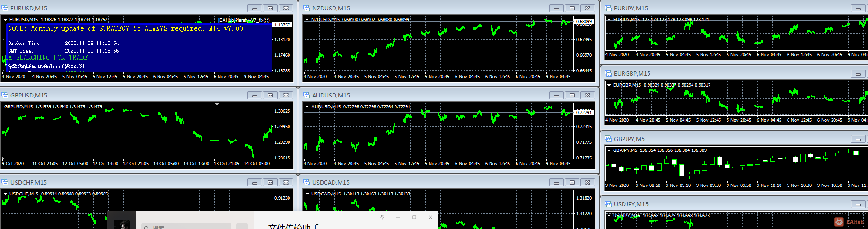The width and height of the screenshot is (868, 229).
Task: Open the NZDUSD chart dropdown triangle
Action: click(307, 20)
